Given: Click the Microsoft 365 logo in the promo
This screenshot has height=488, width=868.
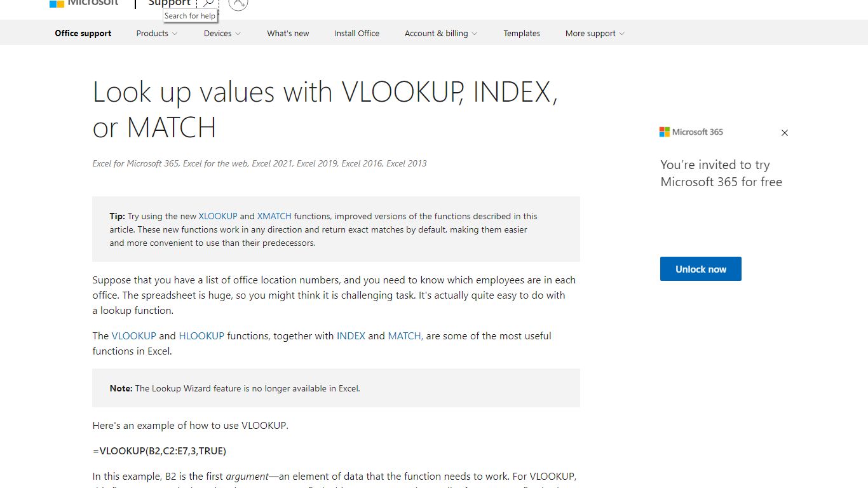Looking at the screenshot, I should 691,132.
